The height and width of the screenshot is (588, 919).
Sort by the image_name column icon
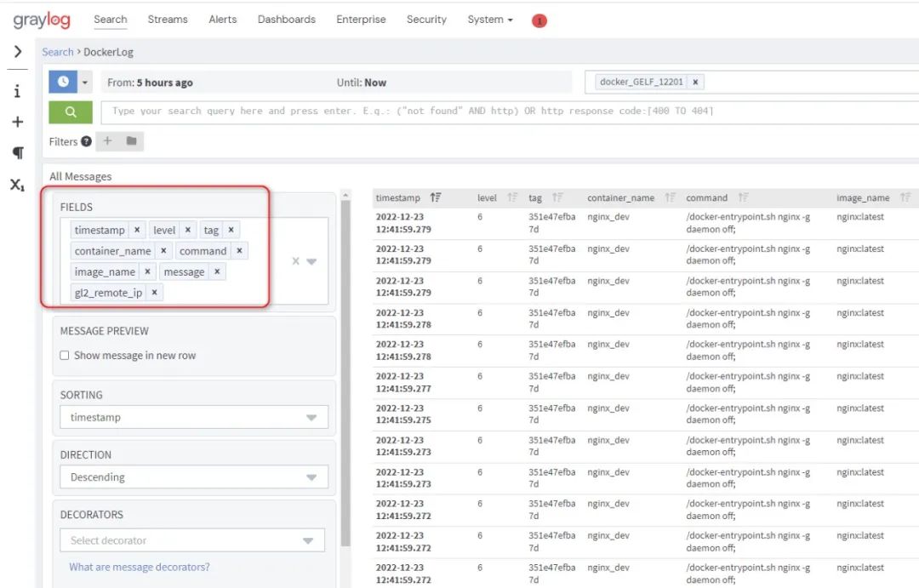click(905, 197)
